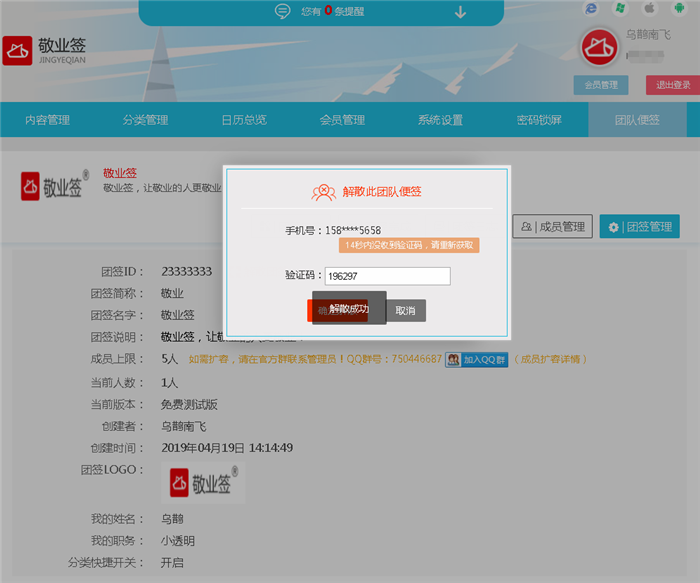Click the 成员管理 button
700x583 pixels.
click(x=553, y=226)
